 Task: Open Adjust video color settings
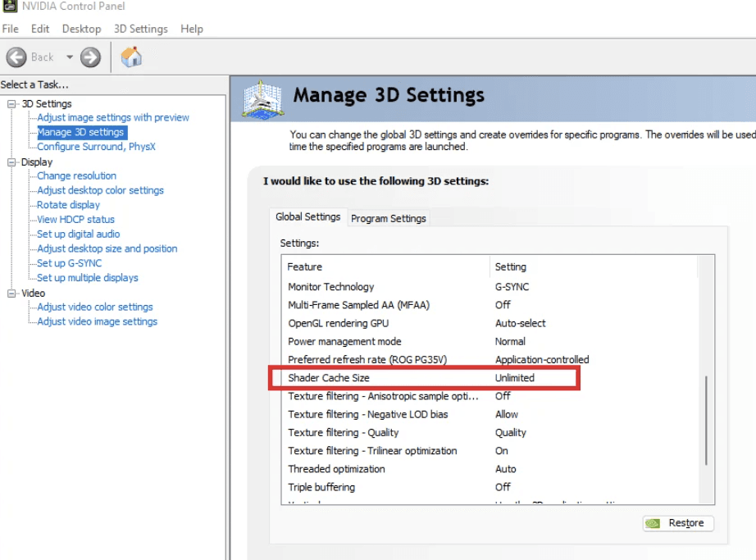(95, 307)
